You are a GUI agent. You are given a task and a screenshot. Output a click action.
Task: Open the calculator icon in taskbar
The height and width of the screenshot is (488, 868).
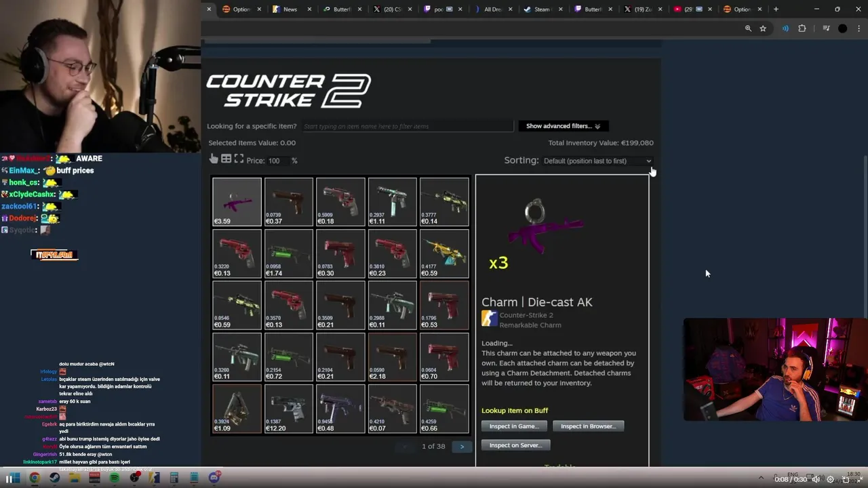click(174, 478)
